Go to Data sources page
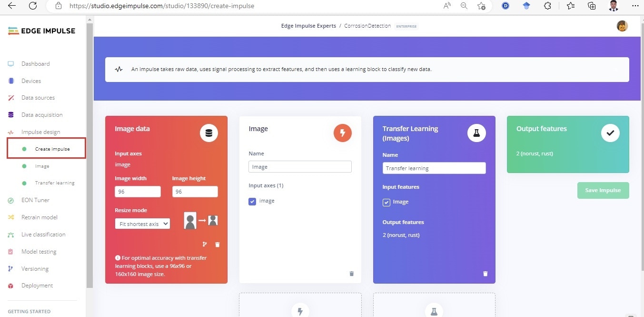 (38, 98)
